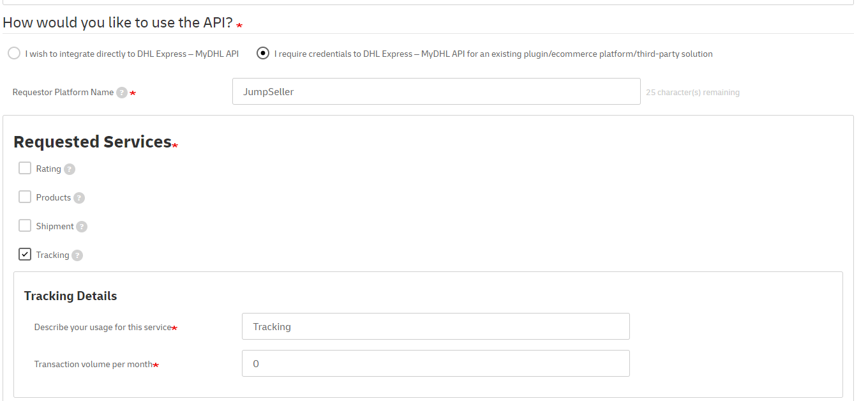Viewport: 868px width, 401px height.
Task: Click the Transaction volume per month input
Action: [435, 363]
